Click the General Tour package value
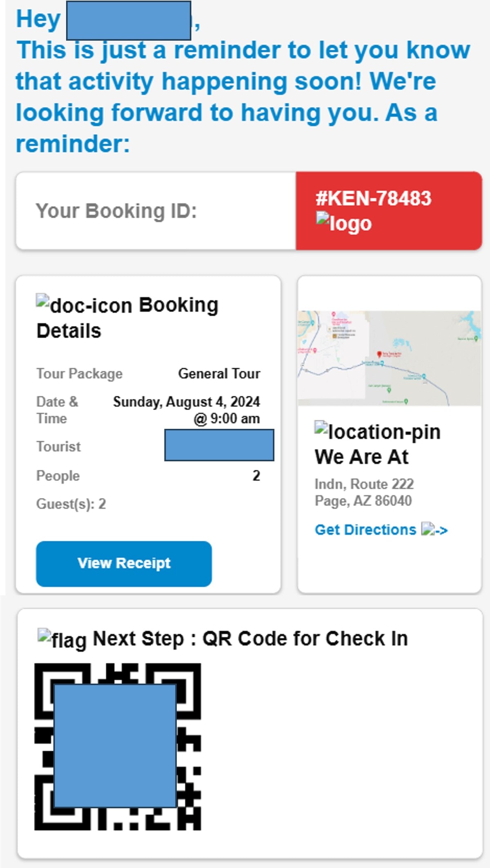This screenshot has height=868, width=490. click(219, 374)
